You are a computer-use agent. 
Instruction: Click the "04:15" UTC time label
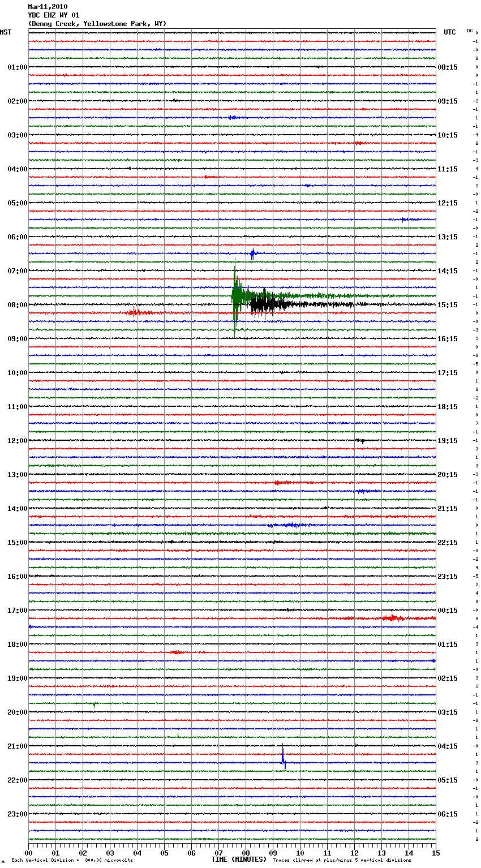(448, 746)
